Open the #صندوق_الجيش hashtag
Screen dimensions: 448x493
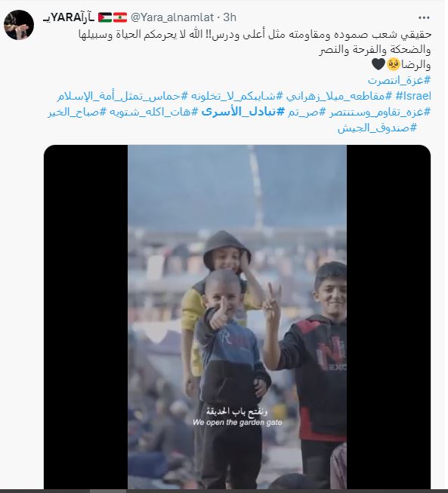point(377,128)
